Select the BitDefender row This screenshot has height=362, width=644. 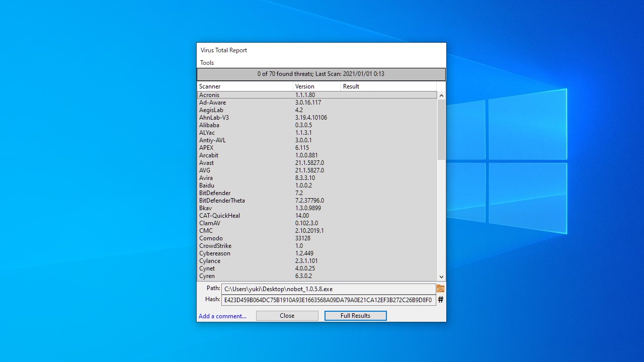(317, 193)
